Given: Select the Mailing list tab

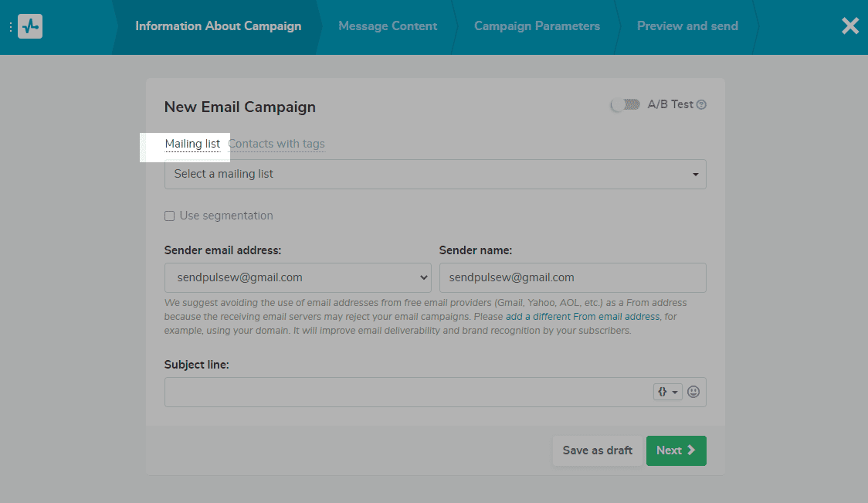Looking at the screenshot, I should pyautogui.click(x=192, y=144).
